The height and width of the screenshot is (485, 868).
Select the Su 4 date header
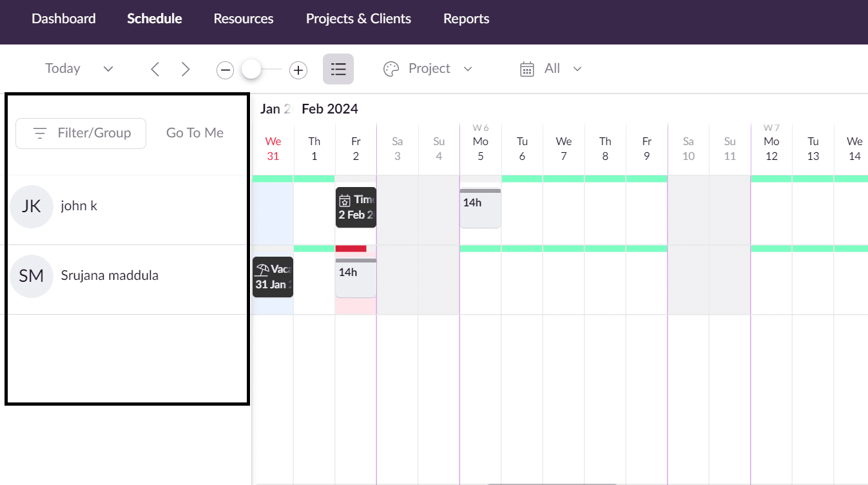(x=439, y=148)
